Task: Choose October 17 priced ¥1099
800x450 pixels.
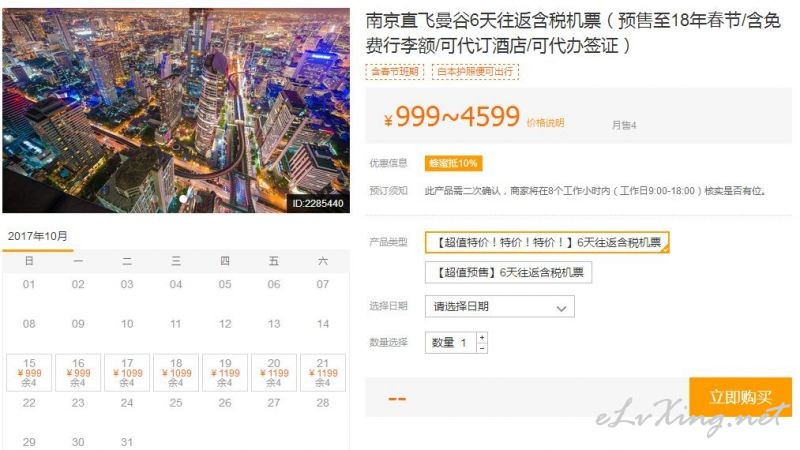Action: (x=127, y=372)
